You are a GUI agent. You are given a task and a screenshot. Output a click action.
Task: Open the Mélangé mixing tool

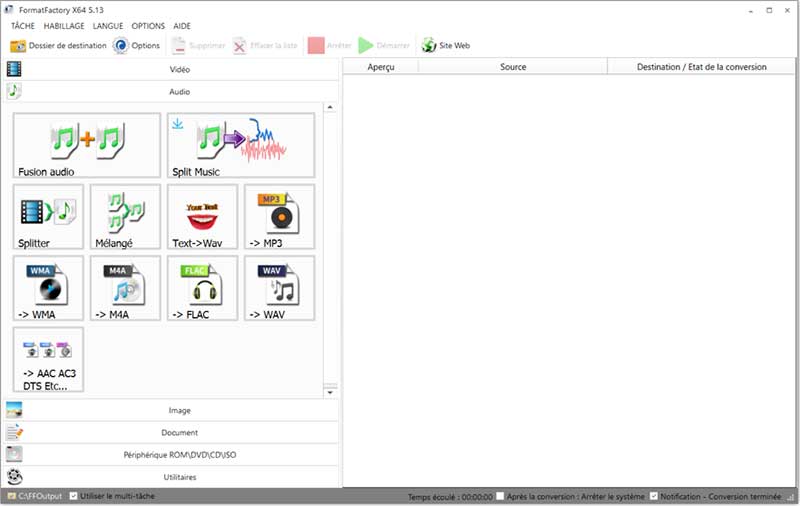point(125,216)
